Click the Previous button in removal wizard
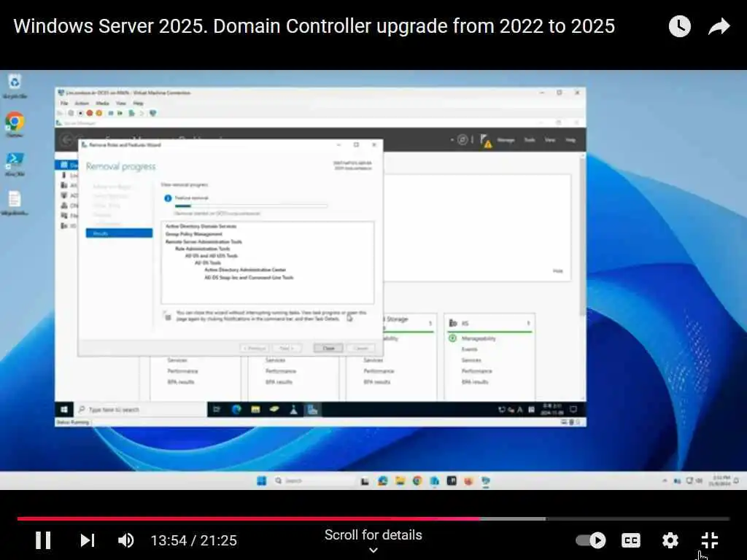 pyautogui.click(x=255, y=349)
